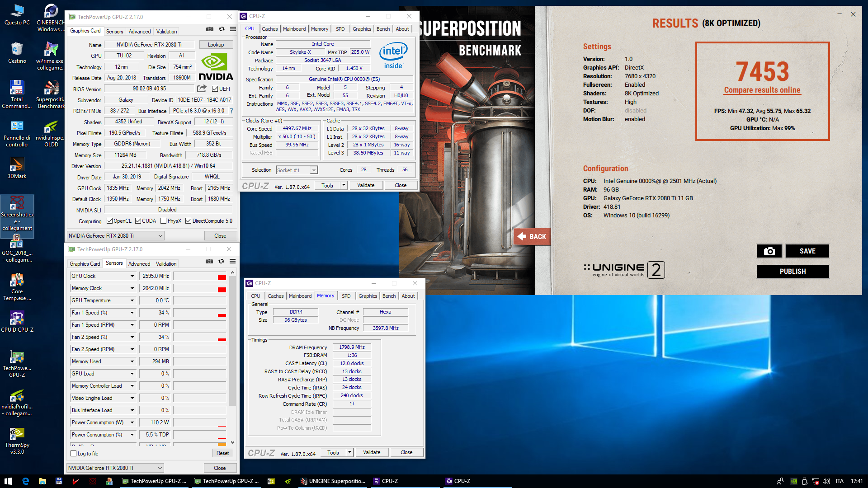Click the BACK button in Superposition
Image resolution: width=868 pixels, height=488 pixels.
pyautogui.click(x=532, y=236)
